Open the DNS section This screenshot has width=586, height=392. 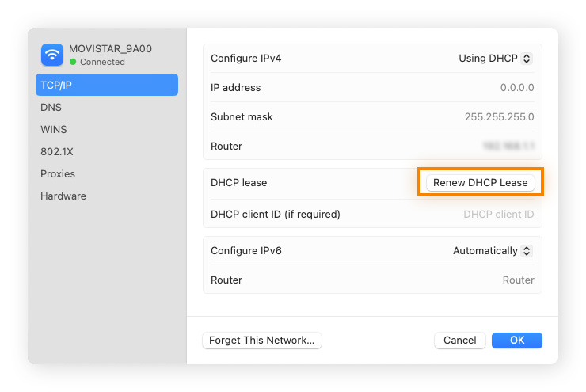[51, 107]
